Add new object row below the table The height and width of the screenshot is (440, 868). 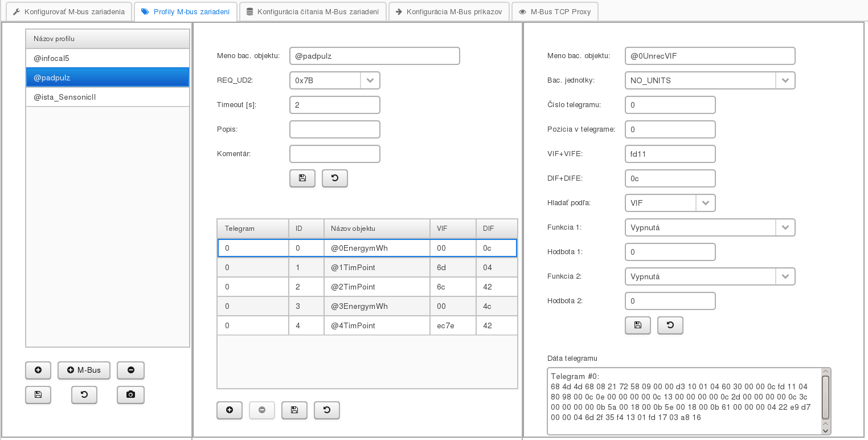[230, 410]
